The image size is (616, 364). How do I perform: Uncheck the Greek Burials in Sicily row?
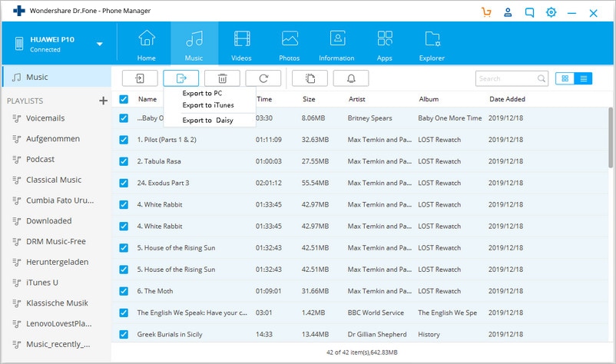click(124, 334)
